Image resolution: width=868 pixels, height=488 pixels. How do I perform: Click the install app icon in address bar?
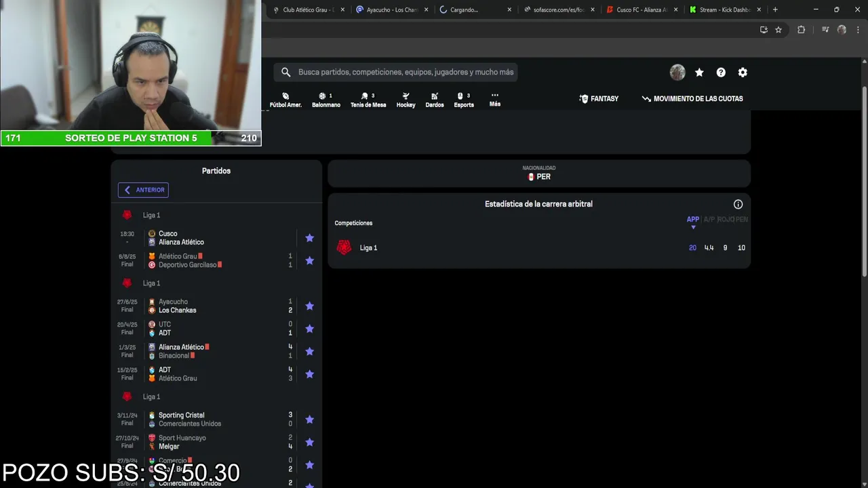(764, 30)
